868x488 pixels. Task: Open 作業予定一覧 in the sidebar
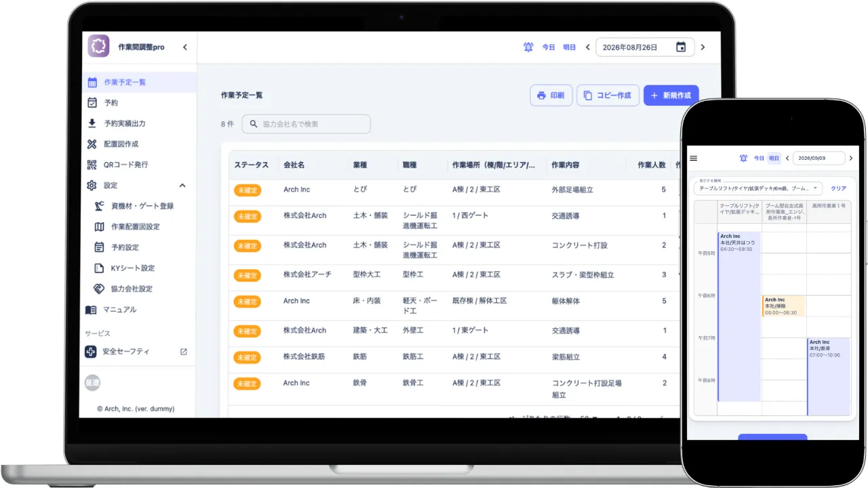click(139, 83)
